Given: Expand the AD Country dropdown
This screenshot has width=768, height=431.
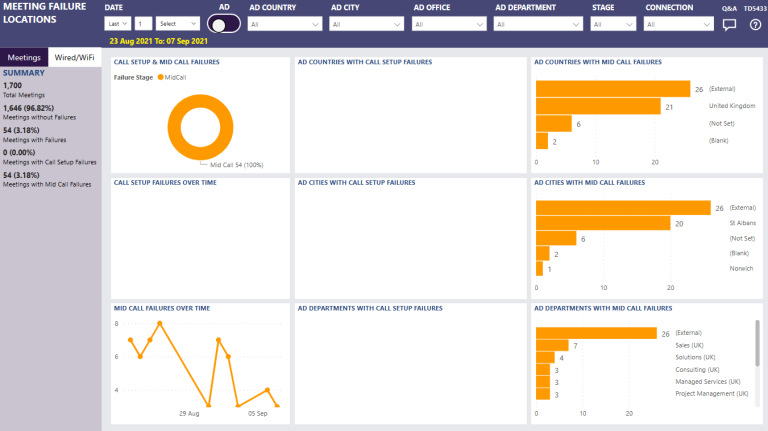Looking at the screenshot, I should 285,24.
